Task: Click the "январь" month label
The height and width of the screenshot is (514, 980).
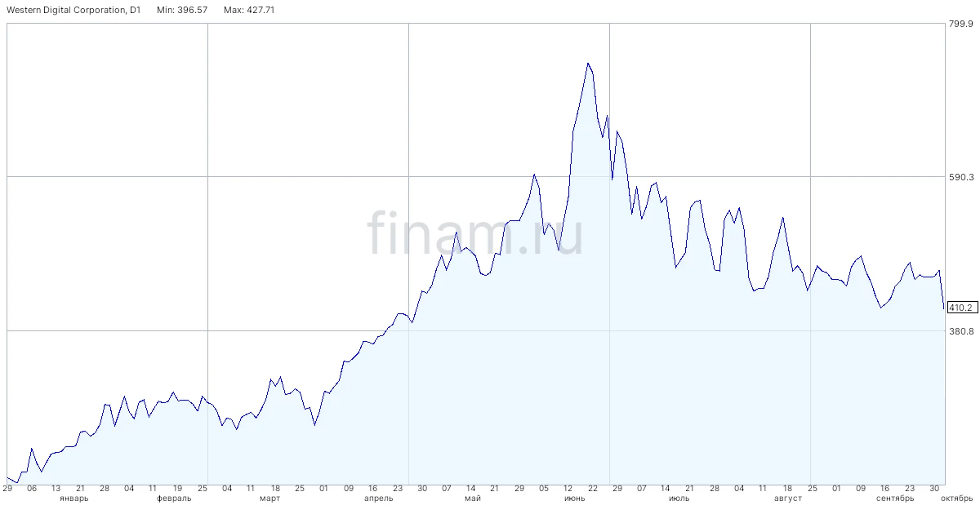Action: [73, 498]
